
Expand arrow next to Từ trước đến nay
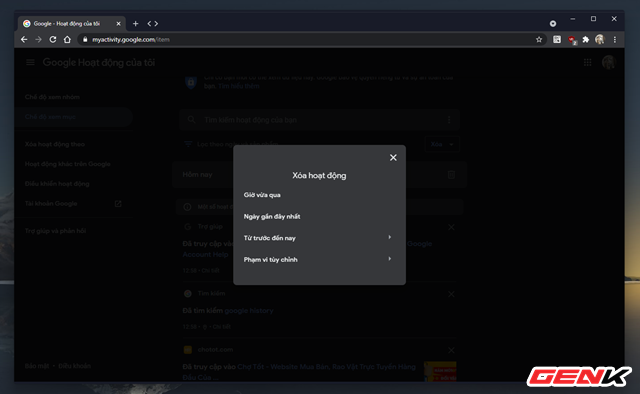click(389, 237)
